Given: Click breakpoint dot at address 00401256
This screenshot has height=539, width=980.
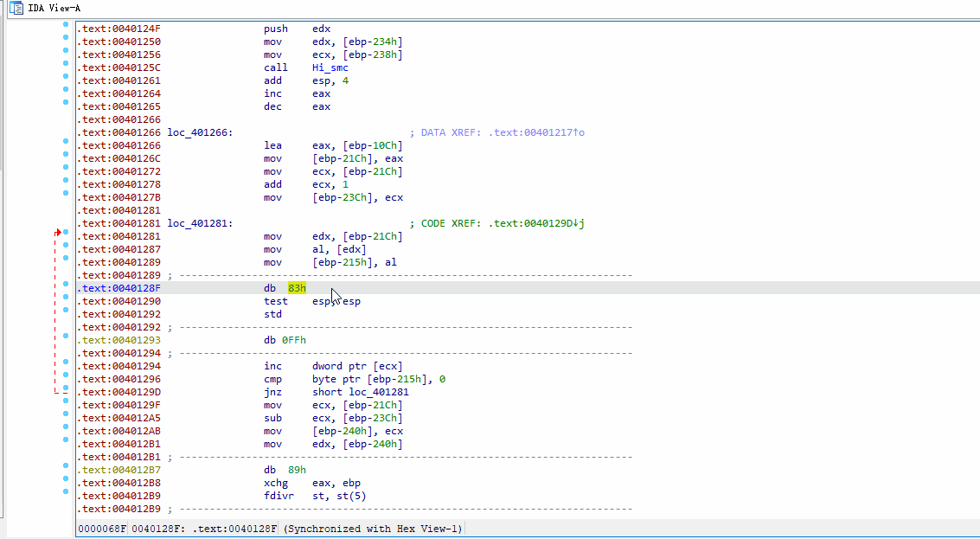Looking at the screenshot, I should coord(66,51).
